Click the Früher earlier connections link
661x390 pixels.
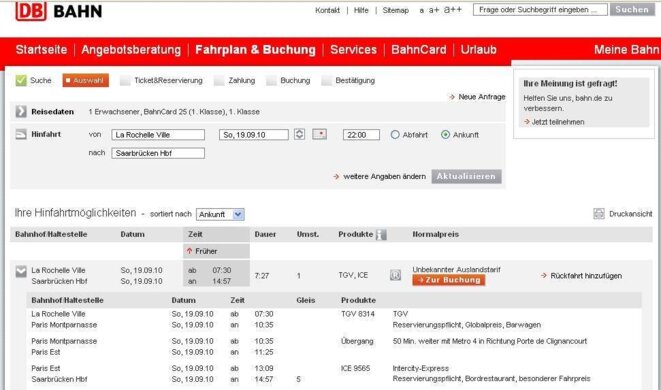tap(206, 251)
